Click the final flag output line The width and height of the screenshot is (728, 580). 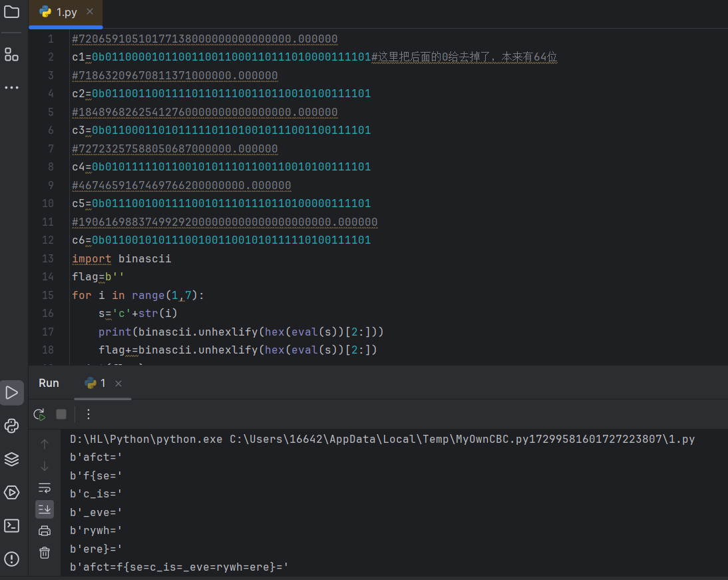pos(179,567)
